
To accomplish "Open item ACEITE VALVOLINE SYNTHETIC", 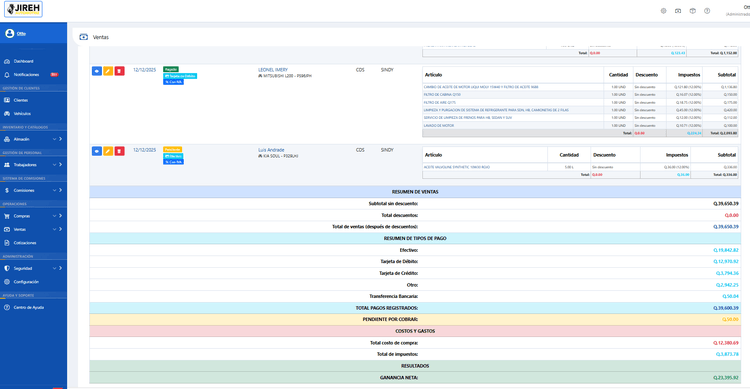I will point(456,167).
